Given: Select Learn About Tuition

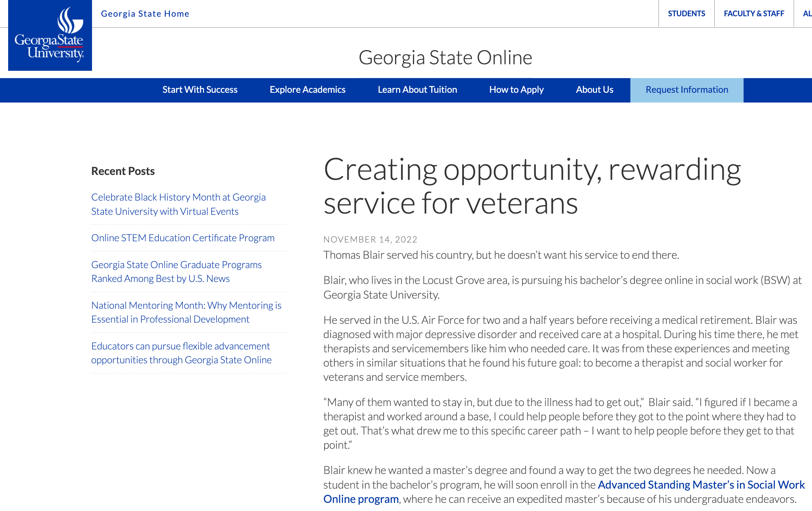Looking at the screenshot, I should tap(417, 90).
